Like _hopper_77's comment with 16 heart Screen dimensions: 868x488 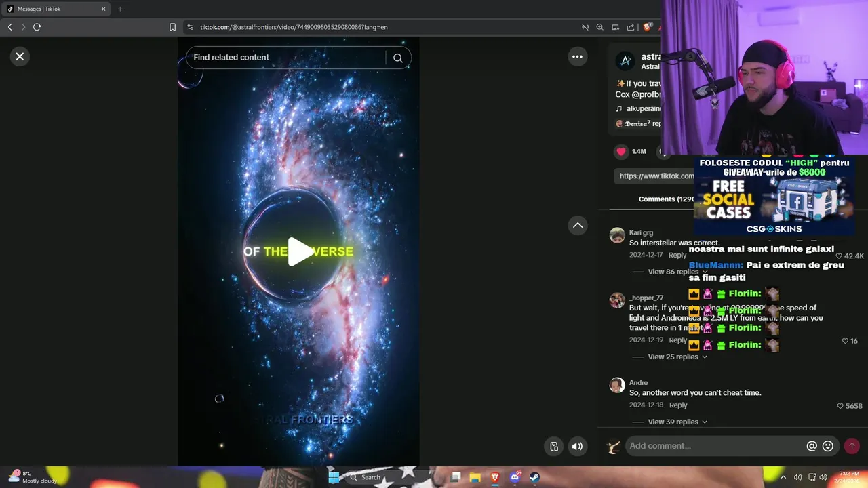point(845,341)
